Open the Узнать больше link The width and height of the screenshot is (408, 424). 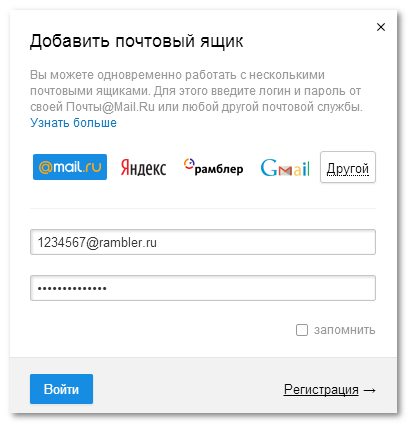73,123
